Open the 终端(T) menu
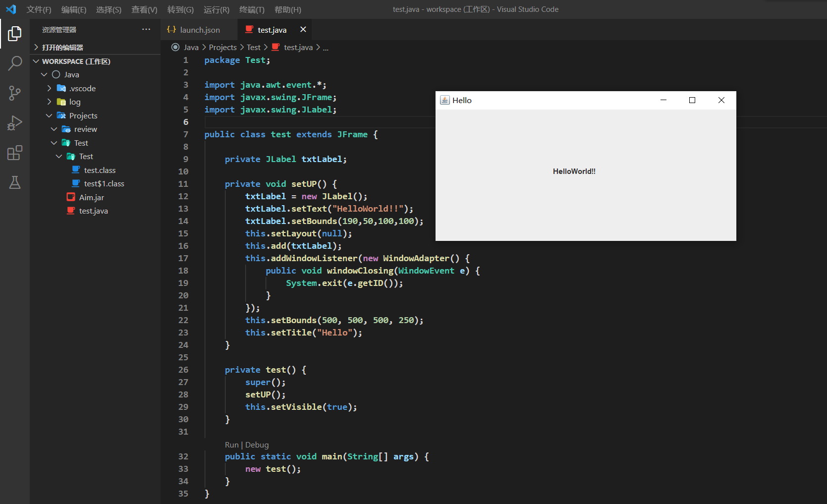Screen dimensions: 827x504 pyautogui.click(x=252, y=9)
